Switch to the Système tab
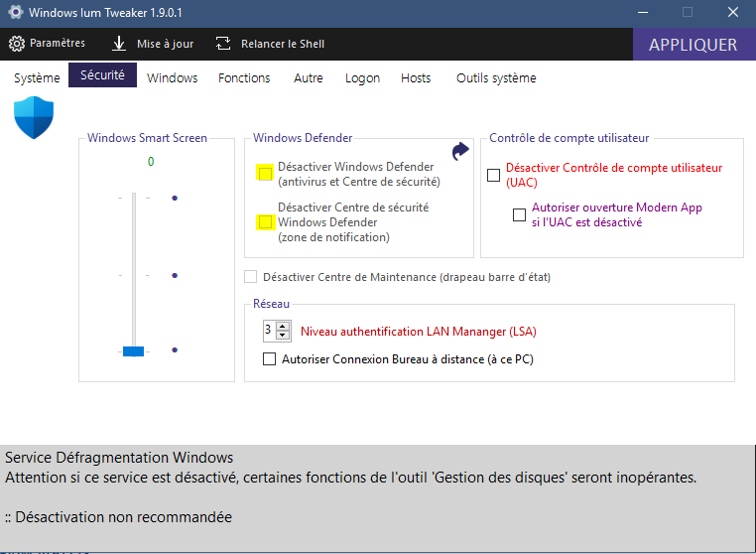Viewport: 756px width, 554px height. [37, 78]
